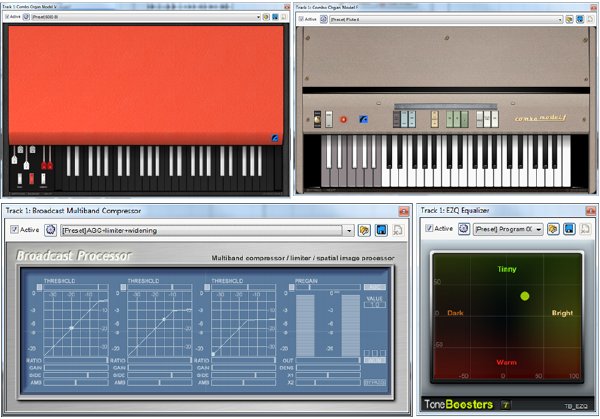Click the single yellow tab on Model F organ
The width and height of the screenshot is (600, 419).
tap(434, 119)
